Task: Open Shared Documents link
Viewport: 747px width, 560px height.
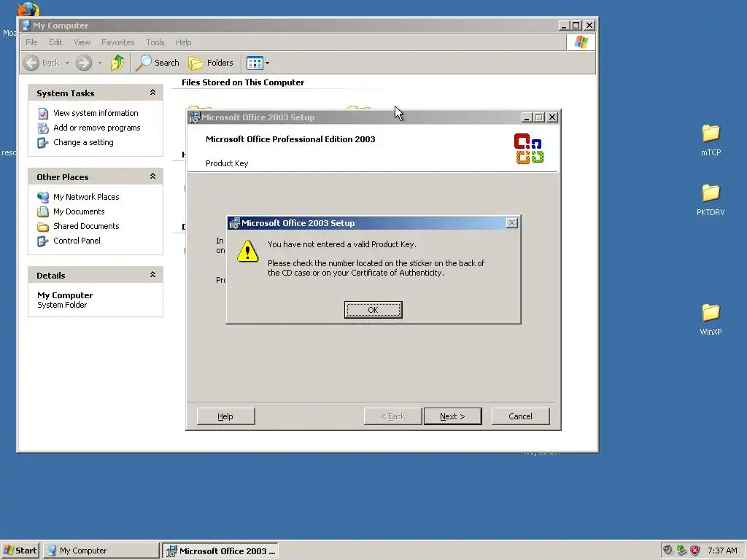Action: click(x=86, y=226)
